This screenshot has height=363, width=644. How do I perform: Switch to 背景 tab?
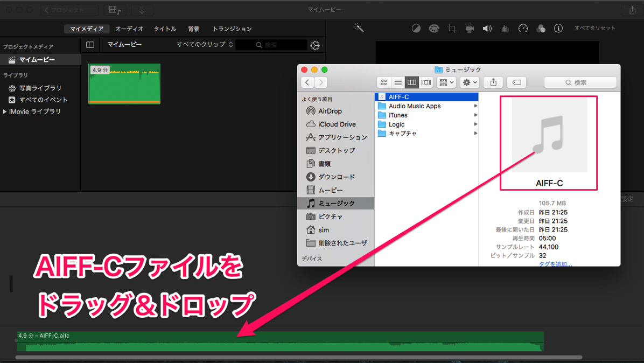193,29
